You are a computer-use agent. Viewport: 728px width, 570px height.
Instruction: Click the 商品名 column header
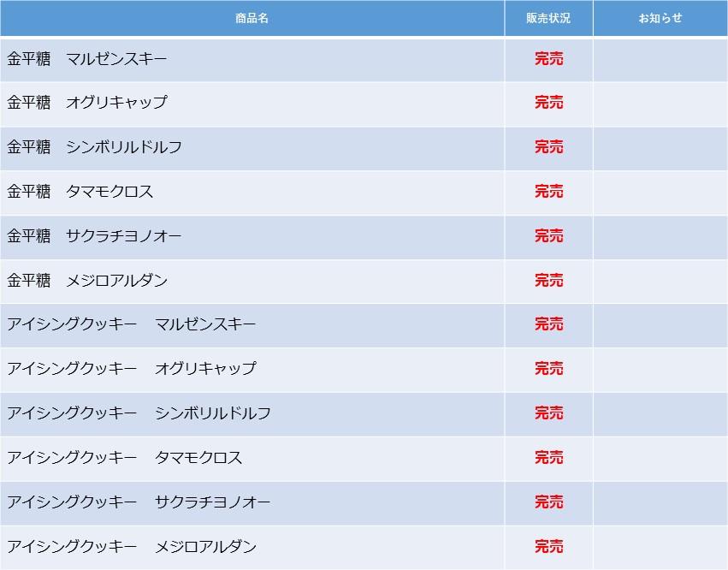pyautogui.click(x=252, y=18)
